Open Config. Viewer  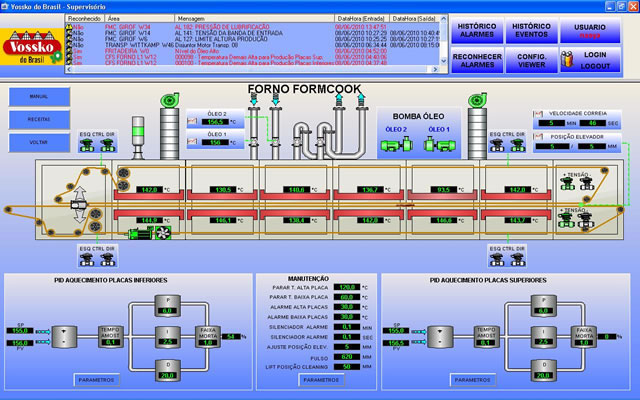pos(531,60)
